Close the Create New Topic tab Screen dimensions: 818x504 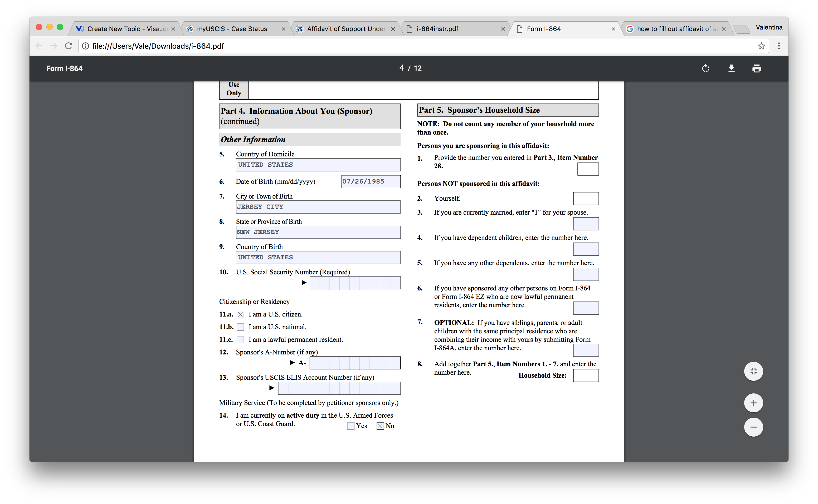click(173, 29)
